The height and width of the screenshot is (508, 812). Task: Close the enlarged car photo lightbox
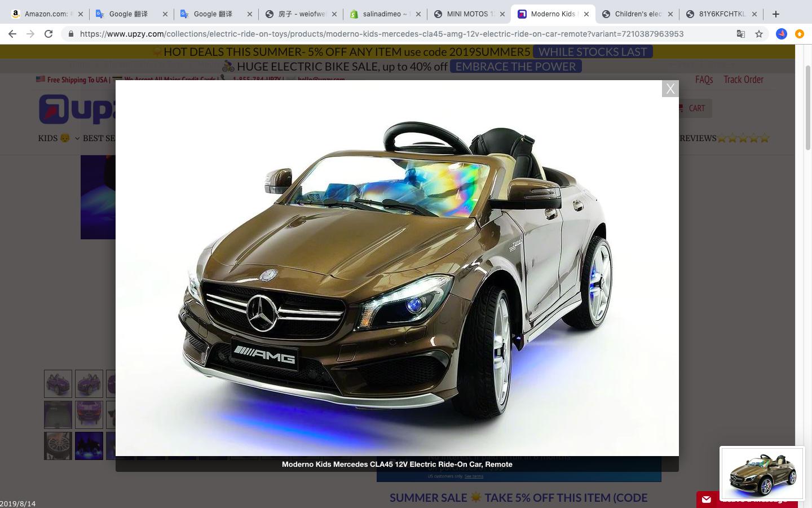[670, 89]
